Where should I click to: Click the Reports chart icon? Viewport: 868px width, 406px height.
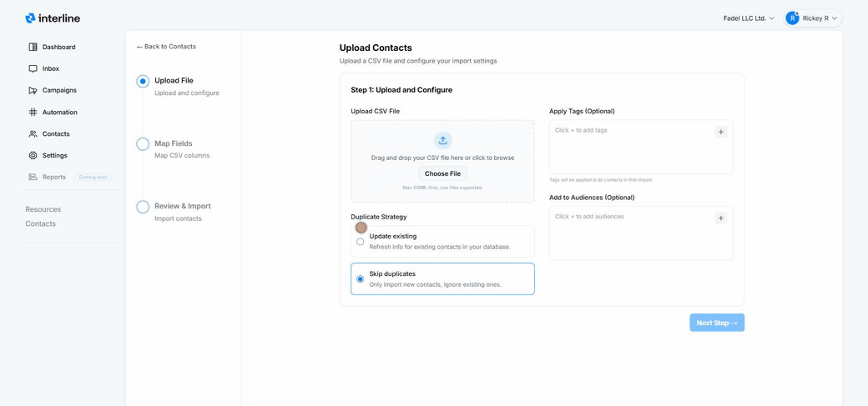pos(33,177)
